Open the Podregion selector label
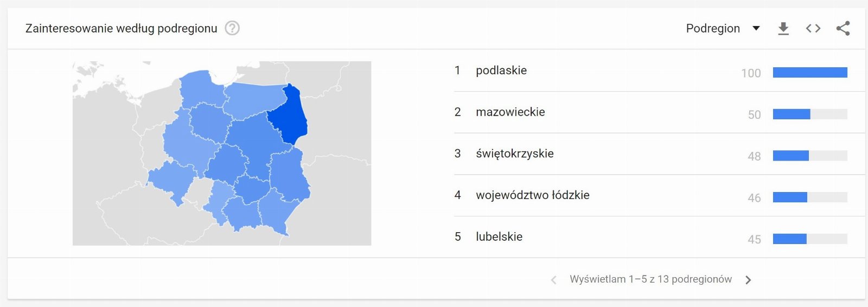Screen dimensions: 868x307 (713, 28)
